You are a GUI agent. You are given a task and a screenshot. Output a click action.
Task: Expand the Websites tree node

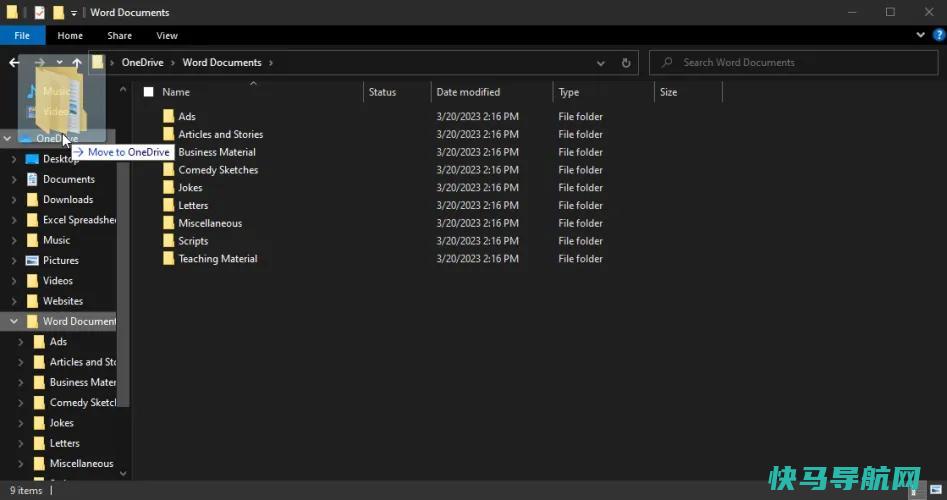14,301
